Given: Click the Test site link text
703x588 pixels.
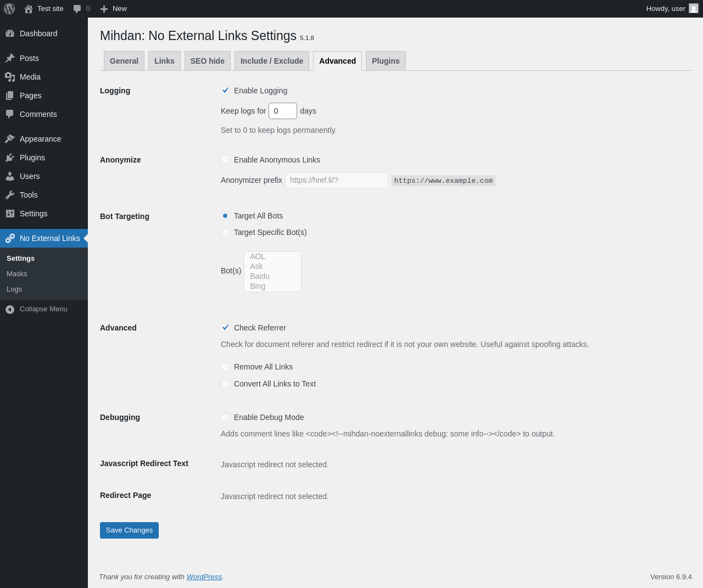Looking at the screenshot, I should point(51,9).
